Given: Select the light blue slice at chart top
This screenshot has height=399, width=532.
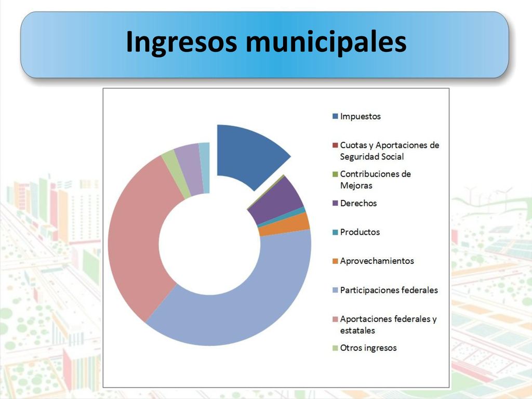Looking at the screenshot, I should [204, 168].
